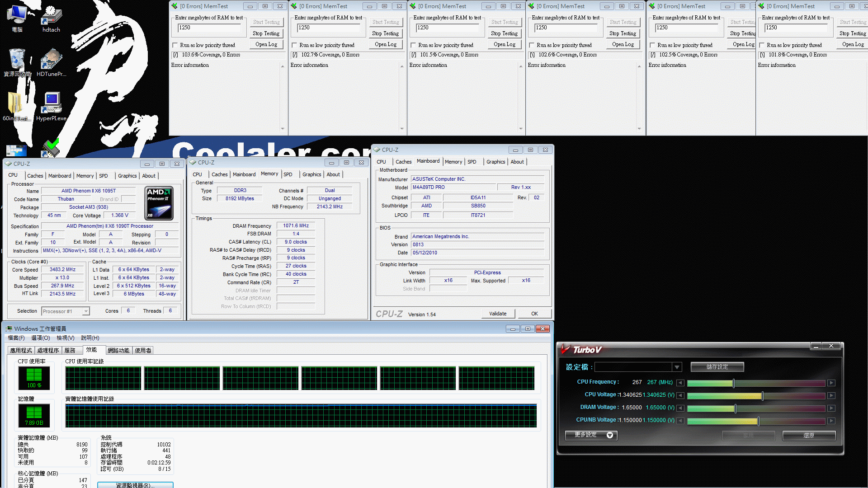Click the TurboV logo in the title bar
The height and width of the screenshot is (488, 868).
point(582,349)
